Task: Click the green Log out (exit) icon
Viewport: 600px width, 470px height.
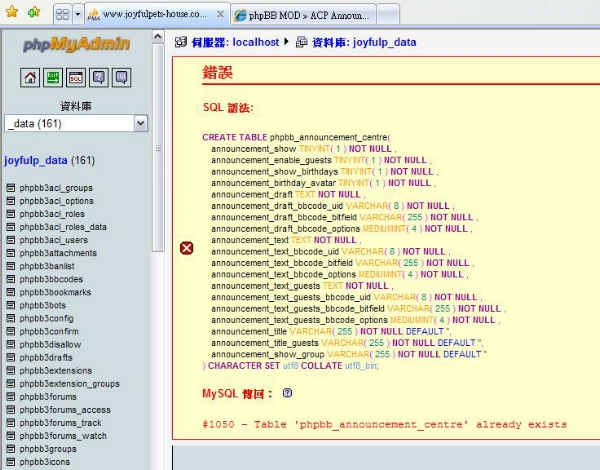Action: (53, 78)
